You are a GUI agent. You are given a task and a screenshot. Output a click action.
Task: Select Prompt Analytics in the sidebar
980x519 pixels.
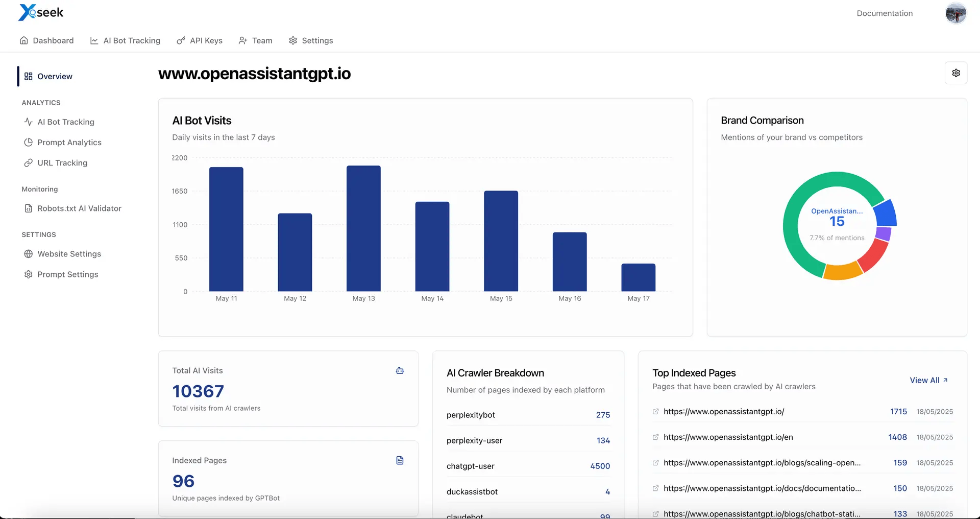(69, 143)
